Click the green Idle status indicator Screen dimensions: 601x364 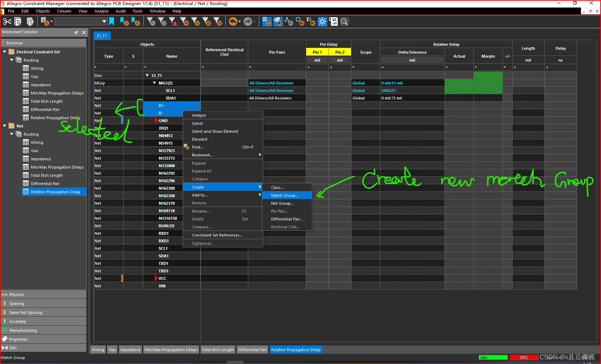[x=493, y=358]
